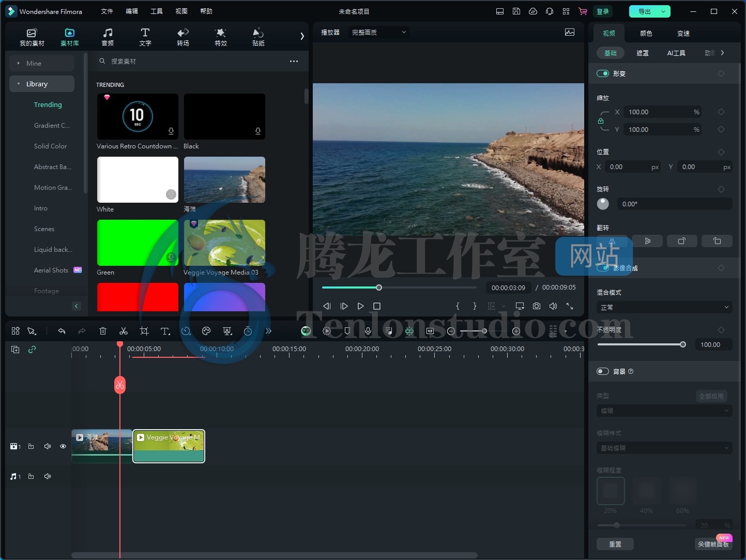This screenshot has width=746, height=560.
Task: Toggle the 背景 background switch
Action: (x=603, y=371)
